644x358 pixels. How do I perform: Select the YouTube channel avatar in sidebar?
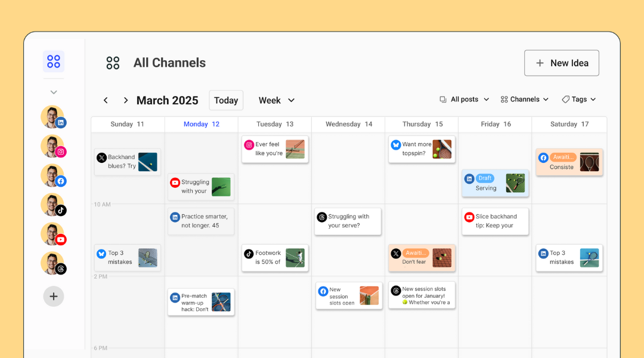point(54,234)
